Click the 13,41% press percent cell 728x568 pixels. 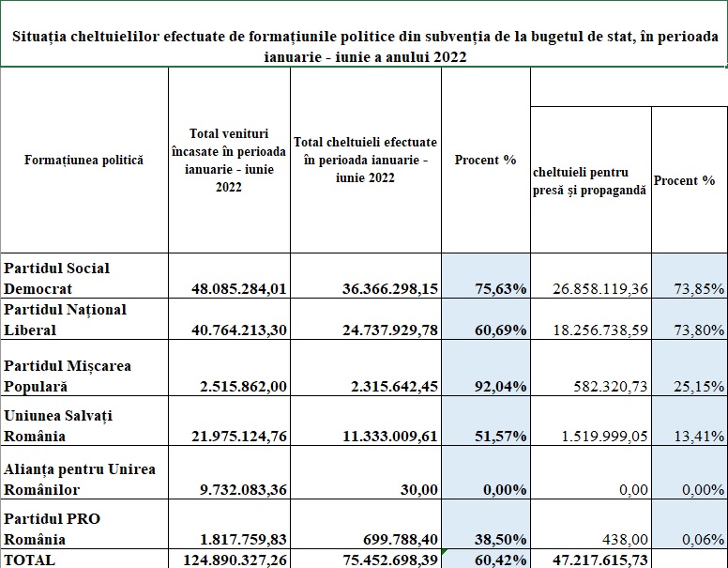690,422
